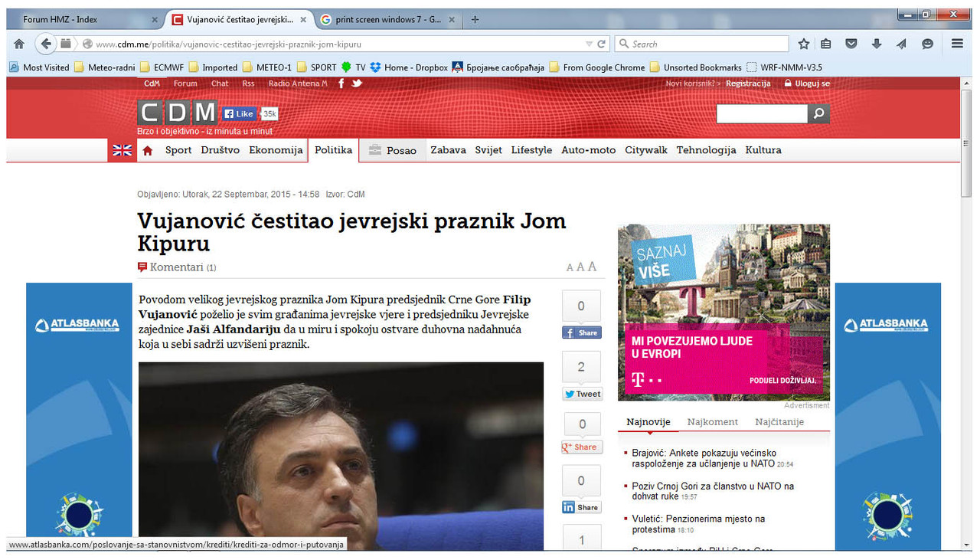Switch to the print screen windows 7 tab

387,19
